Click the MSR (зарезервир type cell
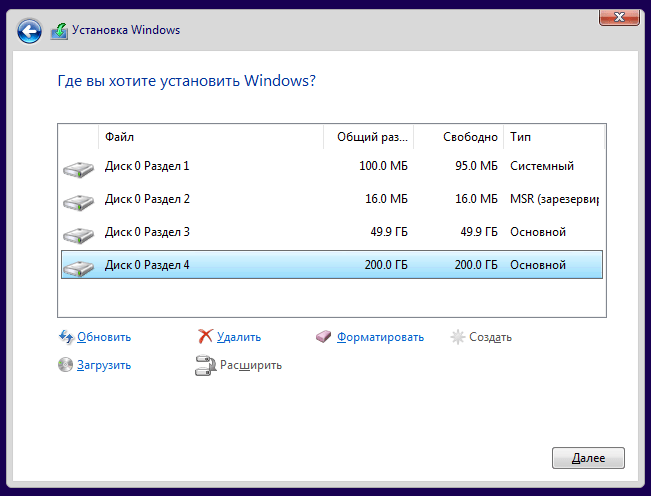Screen dimensions: 651x496 (554, 199)
